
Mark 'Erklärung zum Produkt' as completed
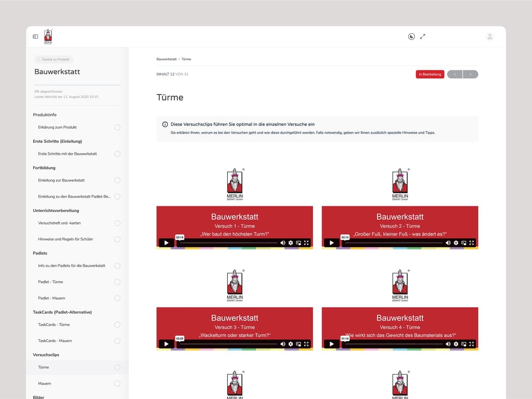click(117, 127)
